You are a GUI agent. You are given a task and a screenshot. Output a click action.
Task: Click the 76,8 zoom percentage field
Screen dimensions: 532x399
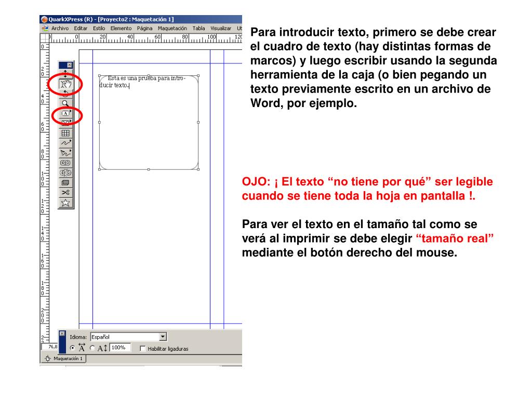pos(50,347)
